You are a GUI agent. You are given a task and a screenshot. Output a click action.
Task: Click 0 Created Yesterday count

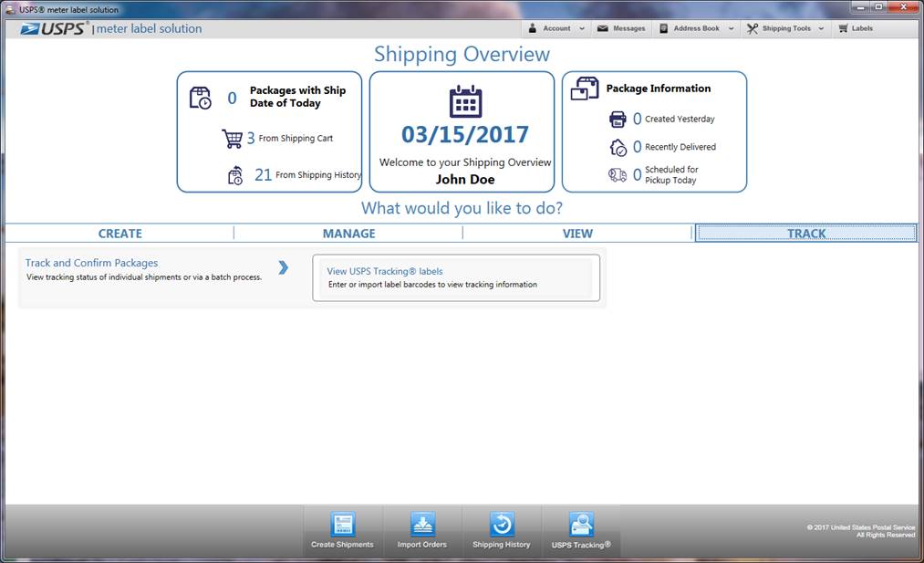pyautogui.click(x=637, y=120)
